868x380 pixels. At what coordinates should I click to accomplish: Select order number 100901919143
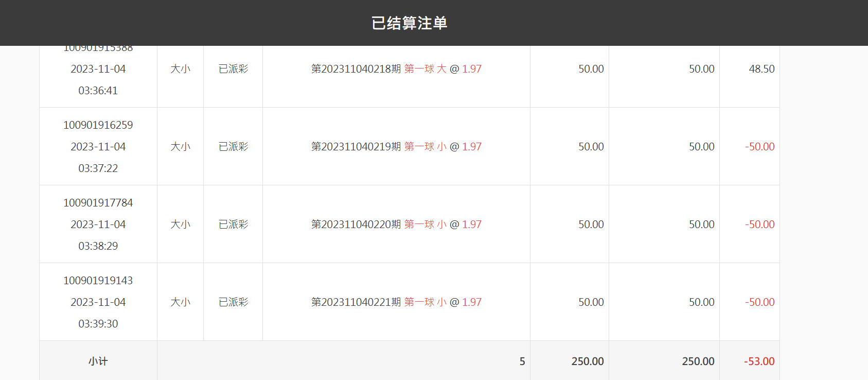(x=98, y=281)
